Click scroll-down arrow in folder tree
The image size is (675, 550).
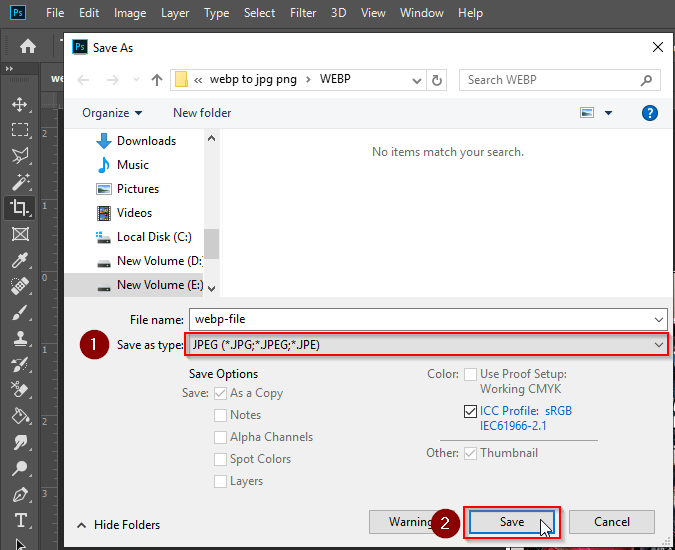pyautogui.click(x=211, y=288)
